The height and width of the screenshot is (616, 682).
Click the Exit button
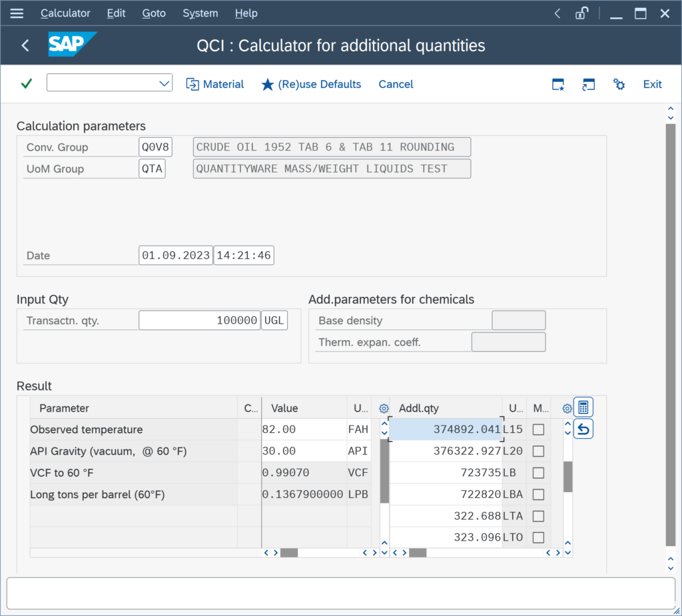tap(653, 84)
